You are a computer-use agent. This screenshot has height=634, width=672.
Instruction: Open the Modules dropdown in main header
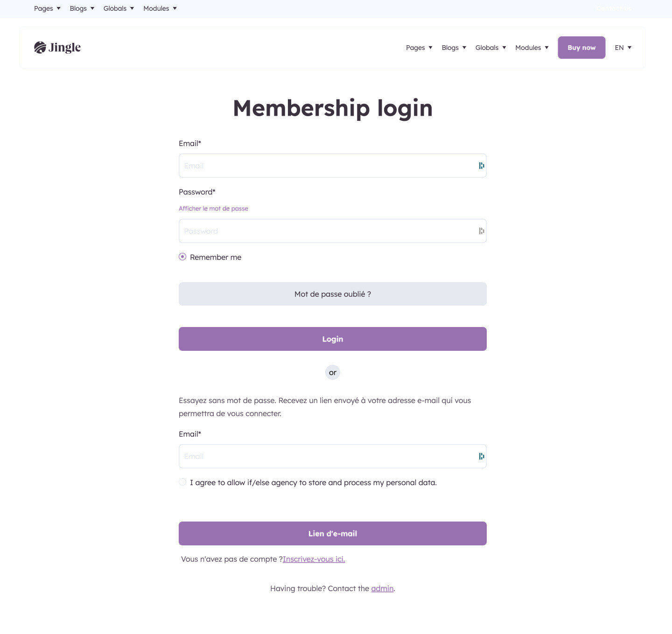click(x=532, y=48)
